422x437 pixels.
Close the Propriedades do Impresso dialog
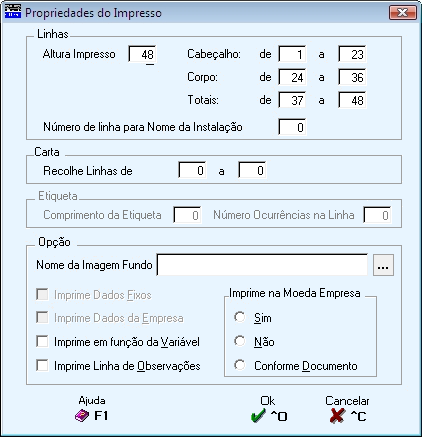(403, 13)
